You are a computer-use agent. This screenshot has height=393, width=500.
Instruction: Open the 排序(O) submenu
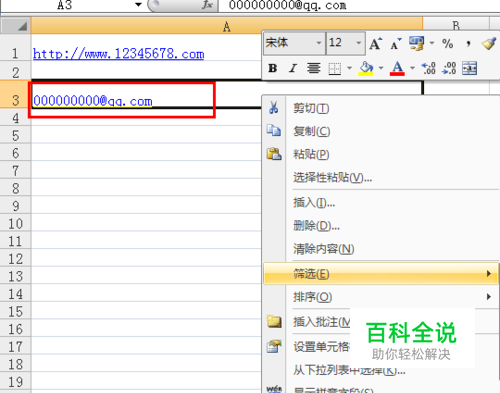(381, 297)
